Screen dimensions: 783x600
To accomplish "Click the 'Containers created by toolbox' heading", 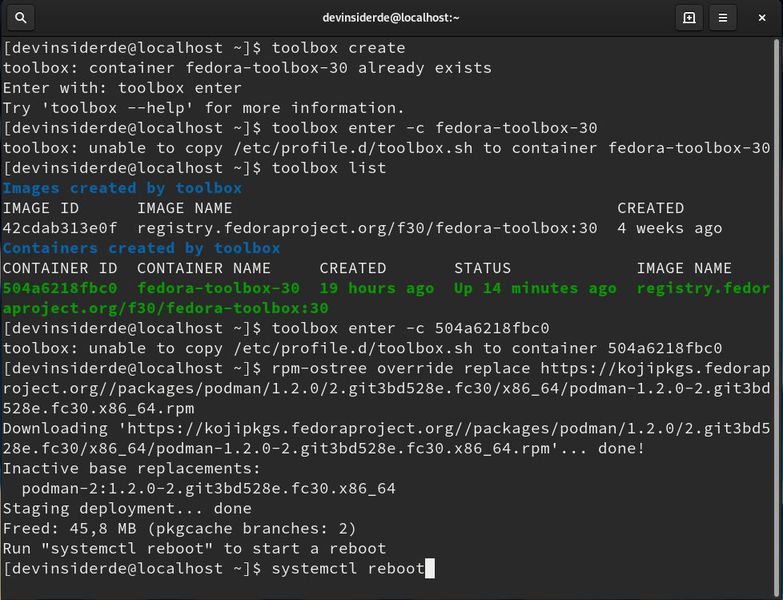I will point(141,248).
